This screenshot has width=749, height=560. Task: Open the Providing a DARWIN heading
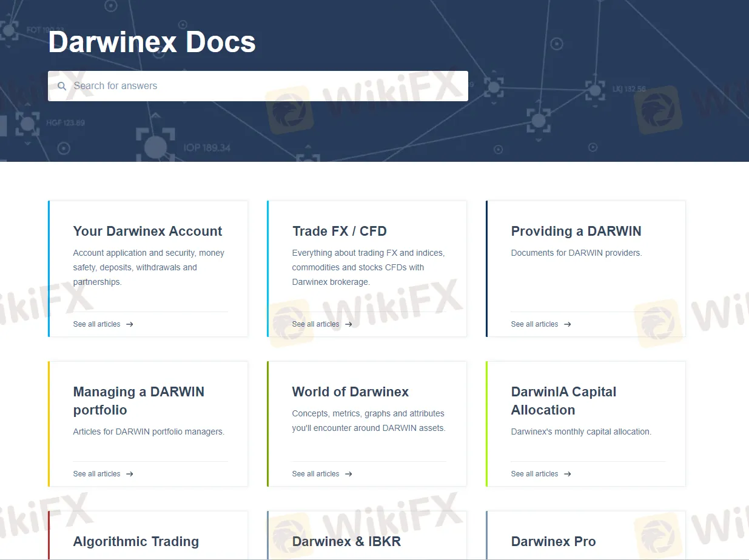pyautogui.click(x=576, y=231)
